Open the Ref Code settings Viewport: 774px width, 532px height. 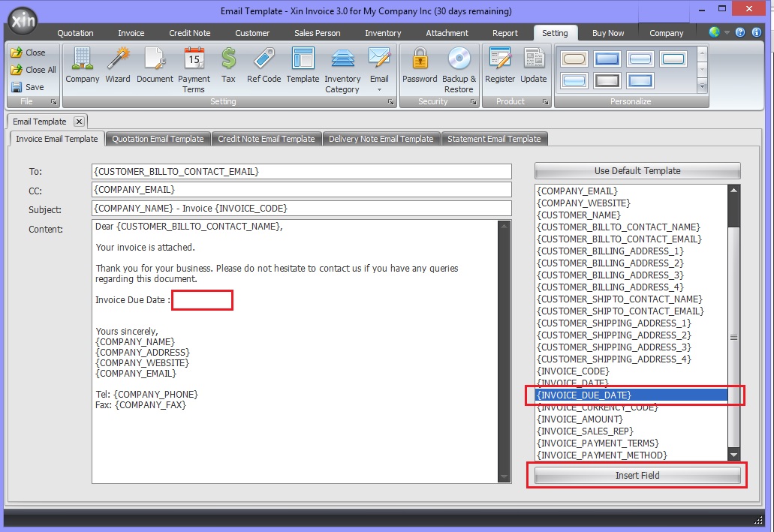pyautogui.click(x=264, y=65)
